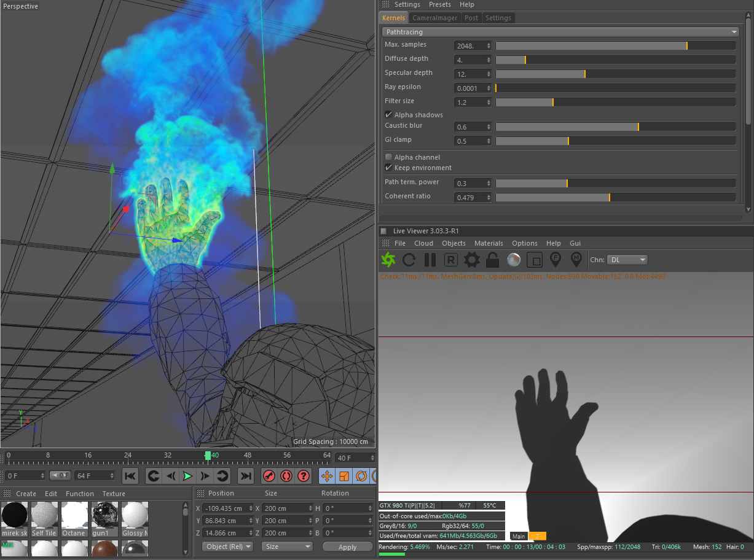
Task: Enable render region square icon
Action: click(x=535, y=260)
